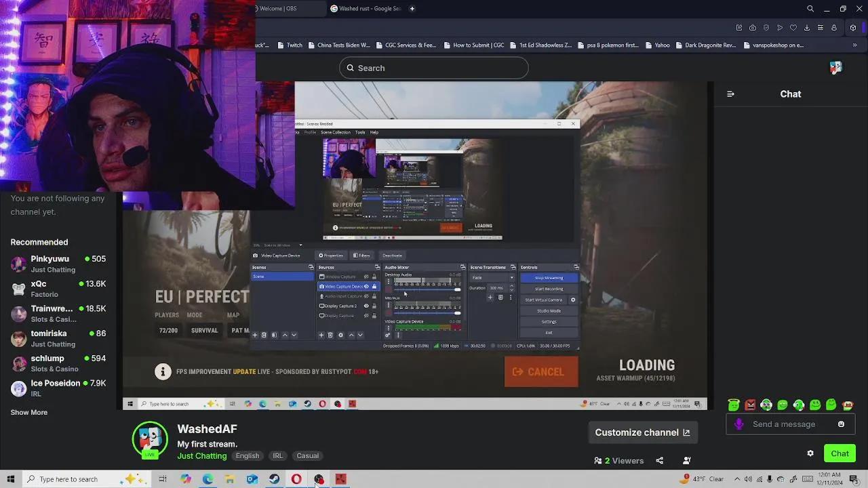Hide the Display Capture 2 source
The width and height of the screenshot is (868, 488).
pos(366,306)
